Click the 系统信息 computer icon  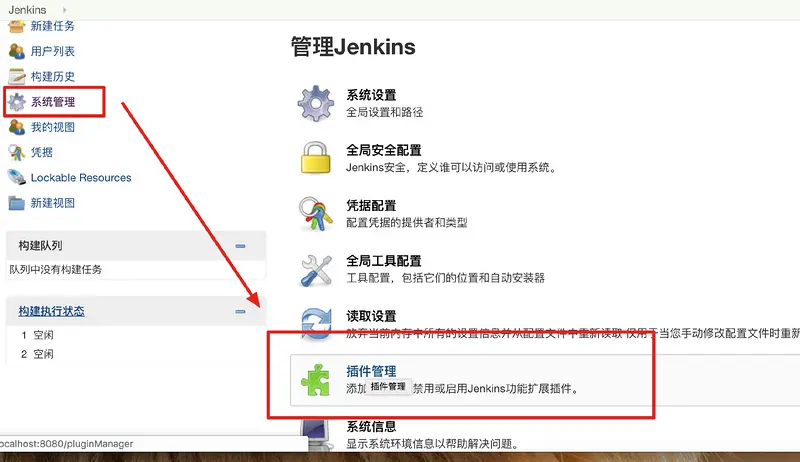[x=315, y=434]
